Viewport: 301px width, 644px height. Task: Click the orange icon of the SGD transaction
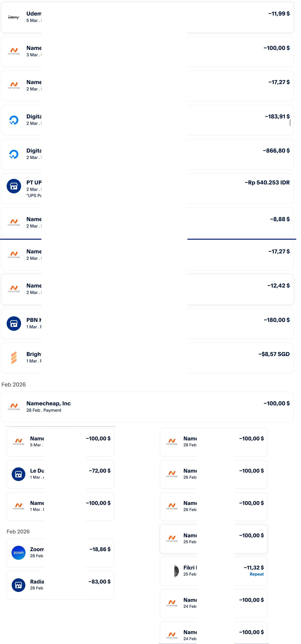14,358
